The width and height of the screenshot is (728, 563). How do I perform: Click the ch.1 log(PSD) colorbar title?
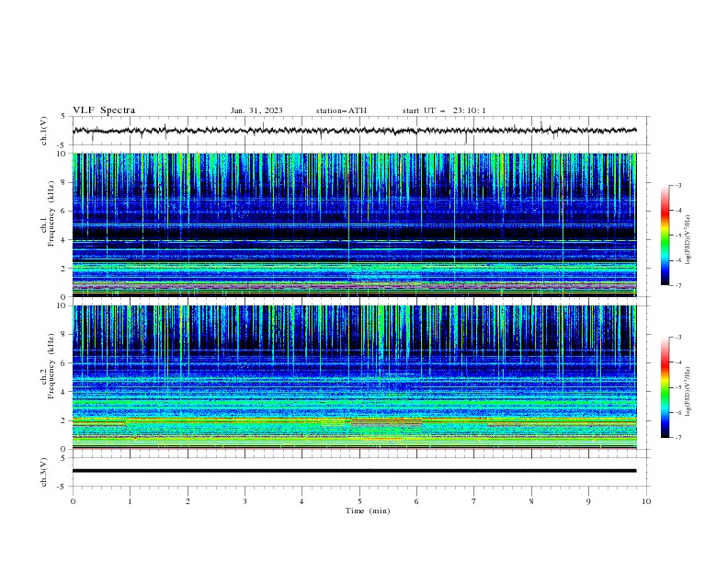click(x=688, y=240)
